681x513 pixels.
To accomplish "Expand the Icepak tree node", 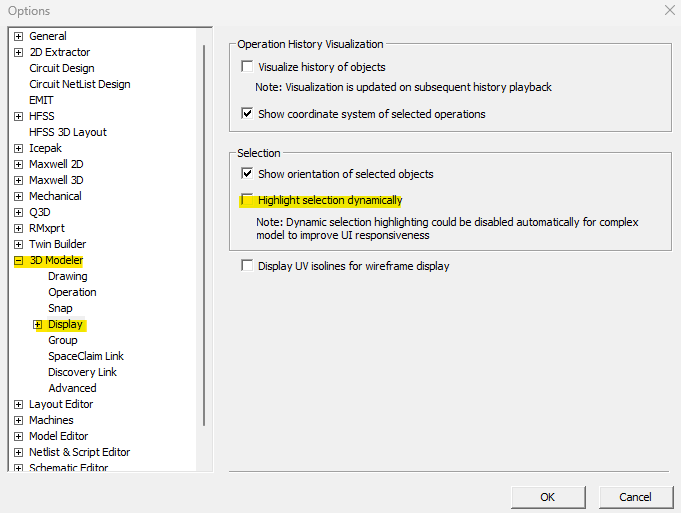I will point(18,149).
